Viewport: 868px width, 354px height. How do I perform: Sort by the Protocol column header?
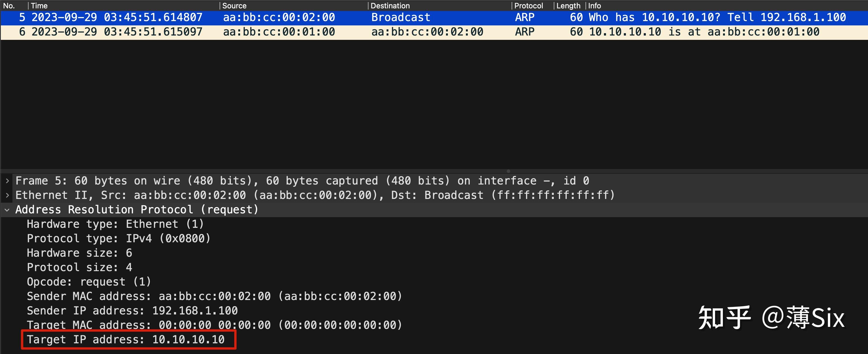coord(528,6)
